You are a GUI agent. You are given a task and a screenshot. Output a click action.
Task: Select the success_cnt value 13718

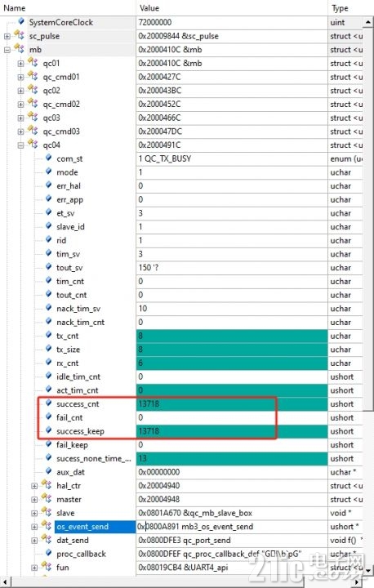[232, 404]
